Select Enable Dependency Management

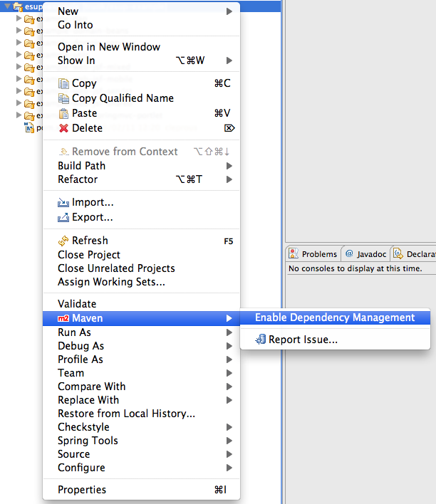[x=334, y=317]
